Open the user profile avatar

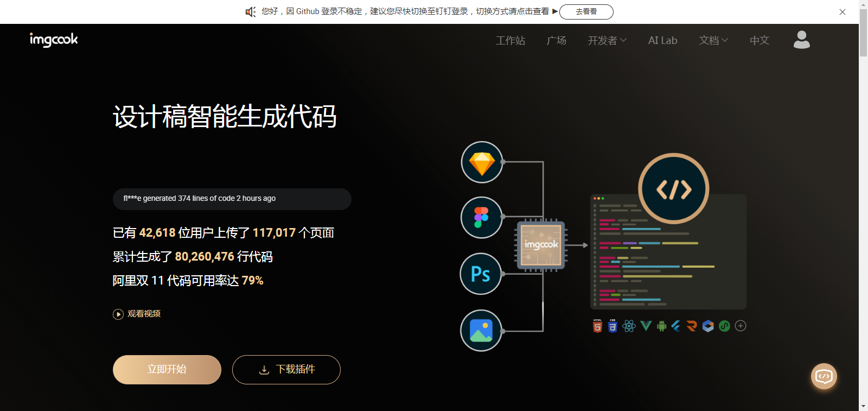(x=801, y=40)
